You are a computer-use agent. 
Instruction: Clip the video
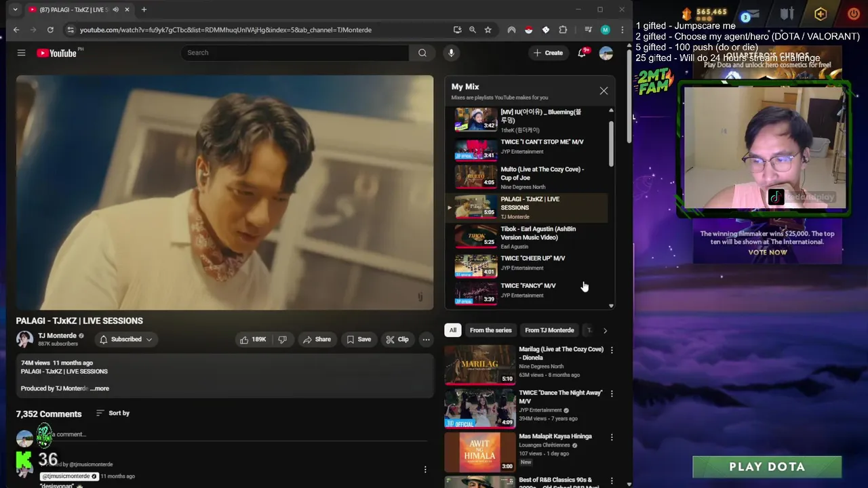pyautogui.click(x=397, y=340)
